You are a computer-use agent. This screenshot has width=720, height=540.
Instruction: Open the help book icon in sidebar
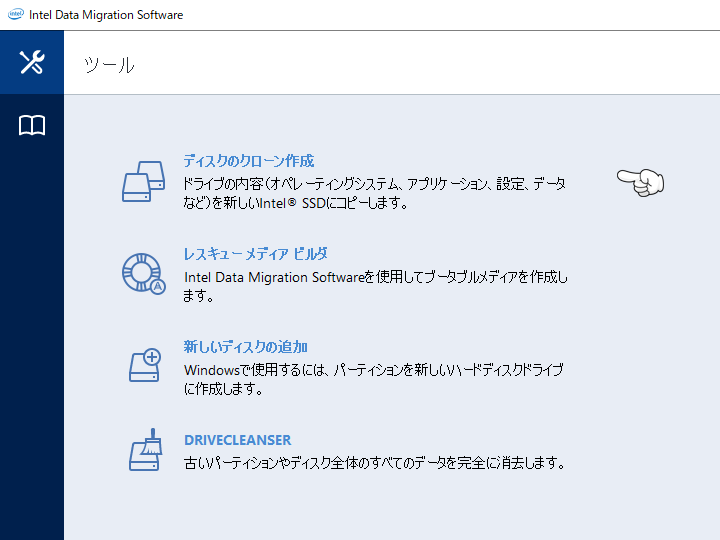32,125
